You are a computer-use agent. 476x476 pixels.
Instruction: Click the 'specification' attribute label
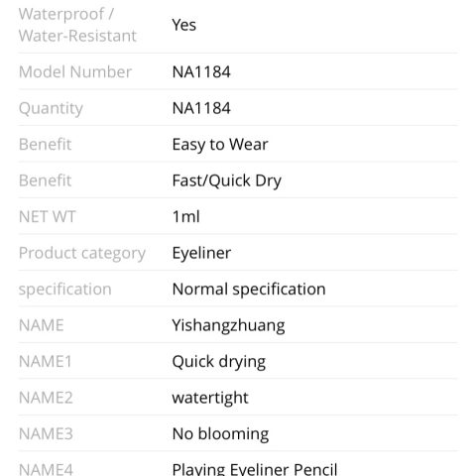[x=65, y=290]
